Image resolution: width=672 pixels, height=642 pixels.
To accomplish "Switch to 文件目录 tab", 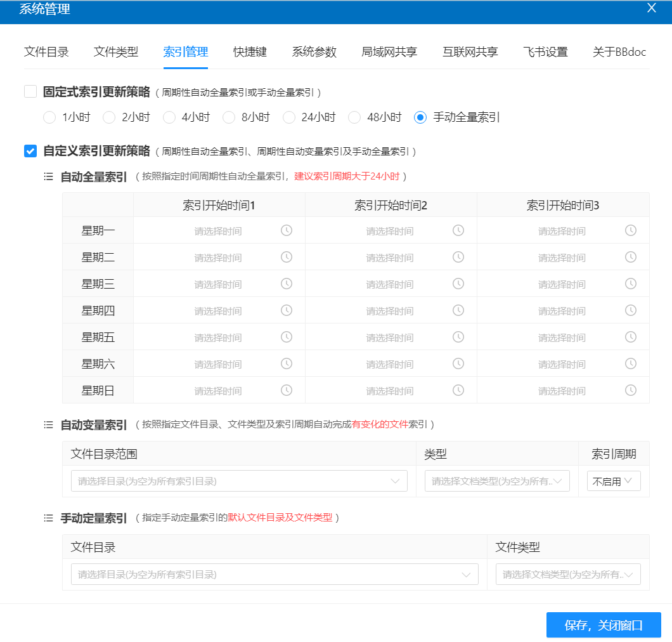I will pos(46,52).
